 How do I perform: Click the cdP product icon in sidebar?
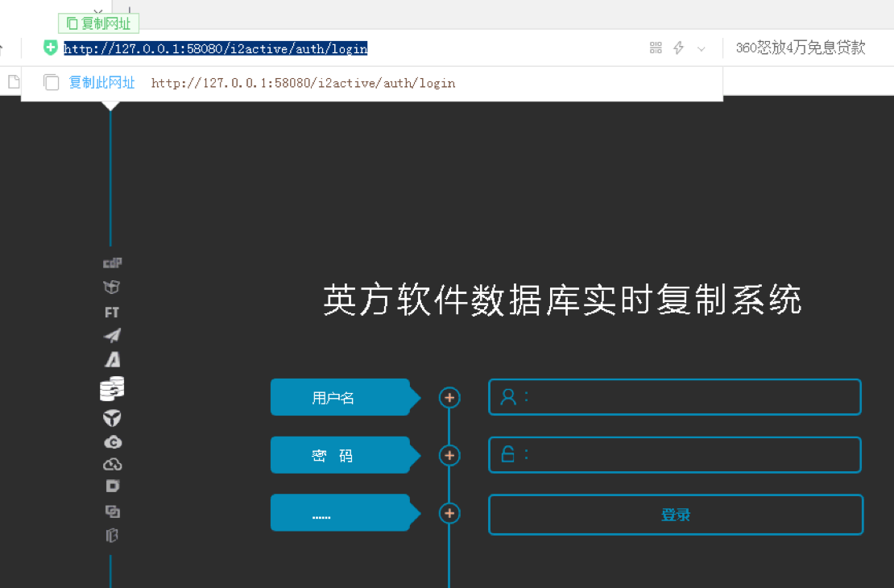point(112,263)
